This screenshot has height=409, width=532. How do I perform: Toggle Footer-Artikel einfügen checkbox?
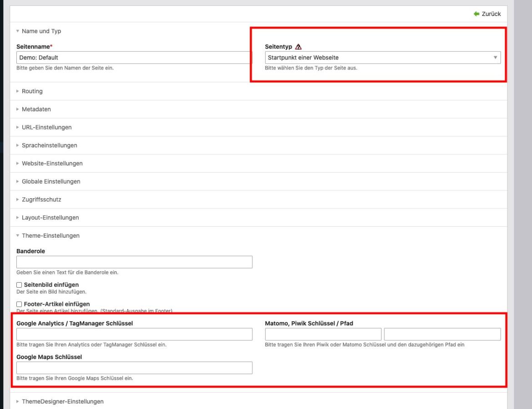20,304
